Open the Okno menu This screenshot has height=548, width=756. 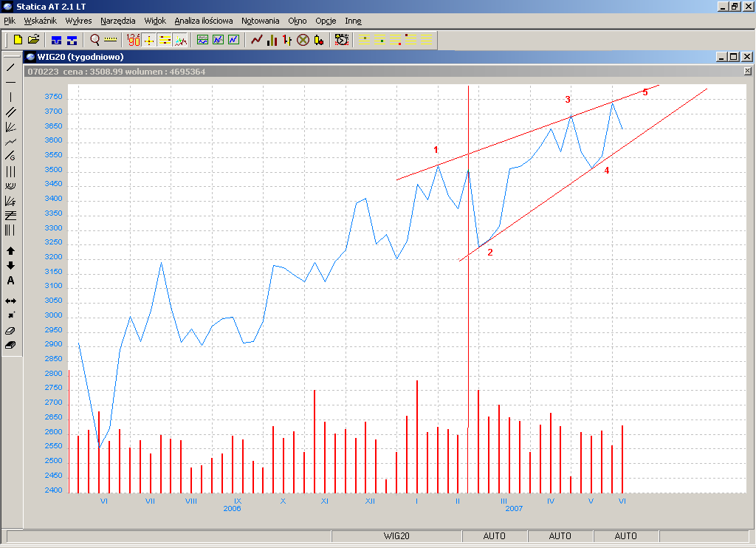(x=298, y=21)
